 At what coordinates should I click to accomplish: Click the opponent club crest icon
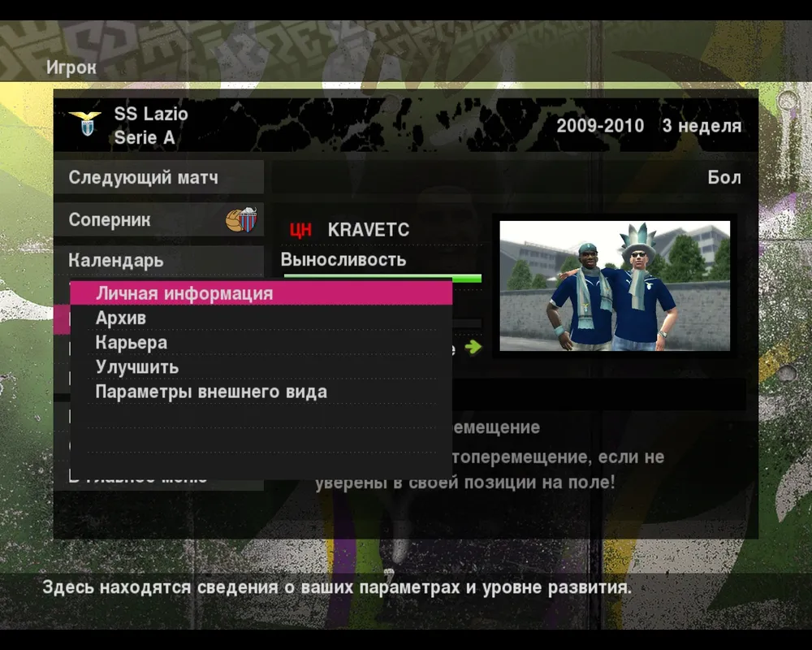click(241, 219)
